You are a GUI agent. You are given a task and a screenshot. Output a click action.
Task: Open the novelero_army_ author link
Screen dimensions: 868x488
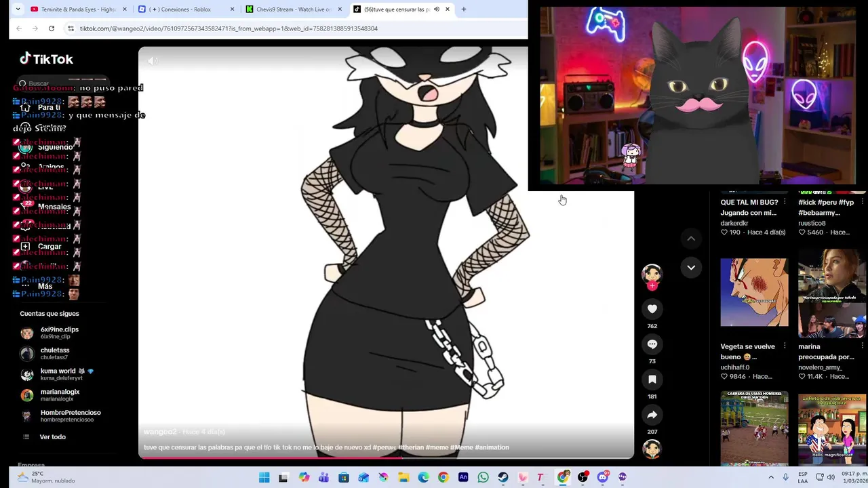click(819, 367)
